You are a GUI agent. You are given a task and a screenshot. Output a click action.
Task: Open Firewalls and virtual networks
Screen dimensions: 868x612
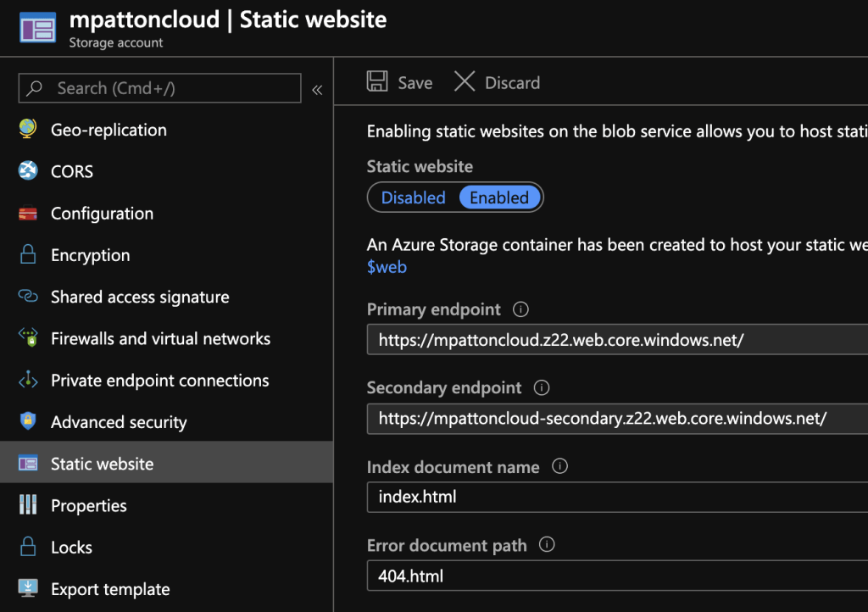click(160, 339)
